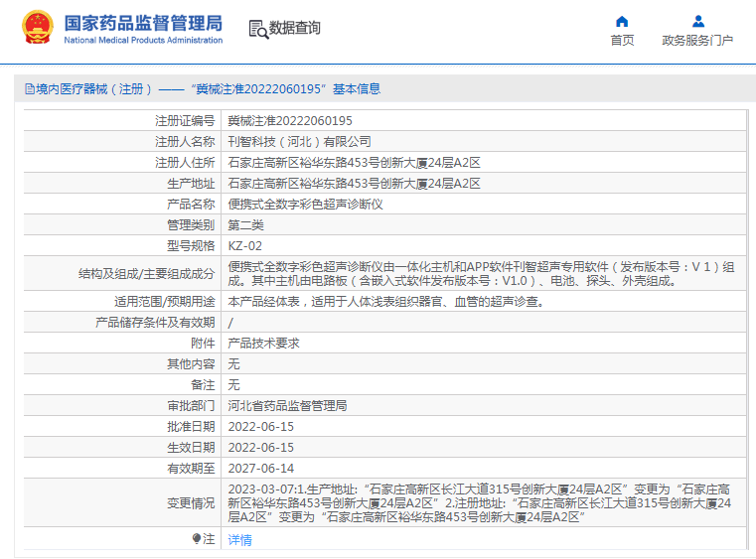756x559 pixels.
Task: Click the national emblem logo
Action: coord(38,28)
